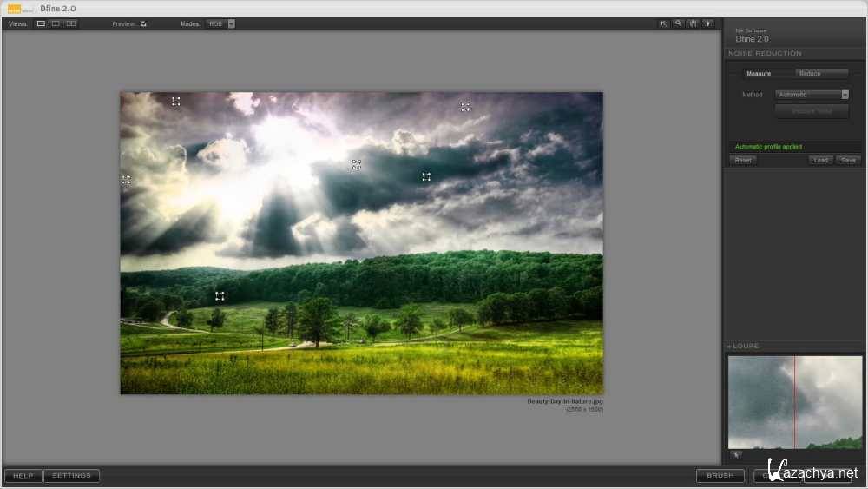Click the loupe pin icon

735,454
